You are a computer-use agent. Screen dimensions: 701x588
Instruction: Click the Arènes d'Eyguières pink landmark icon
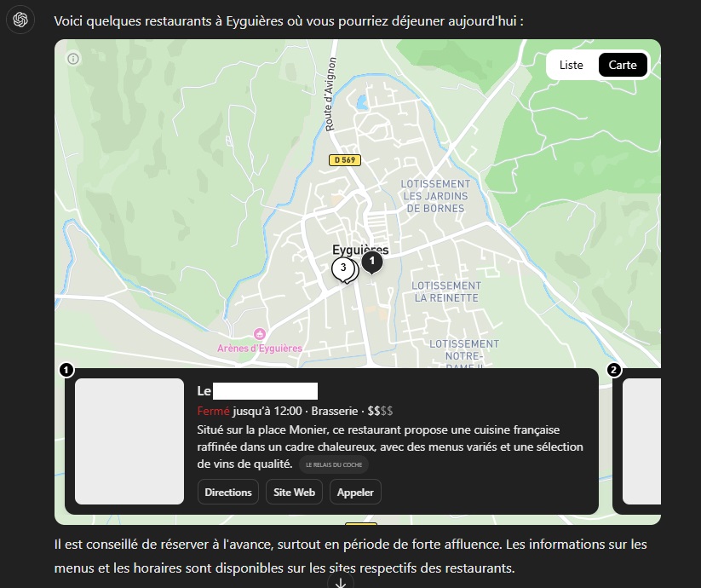click(x=260, y=333)
